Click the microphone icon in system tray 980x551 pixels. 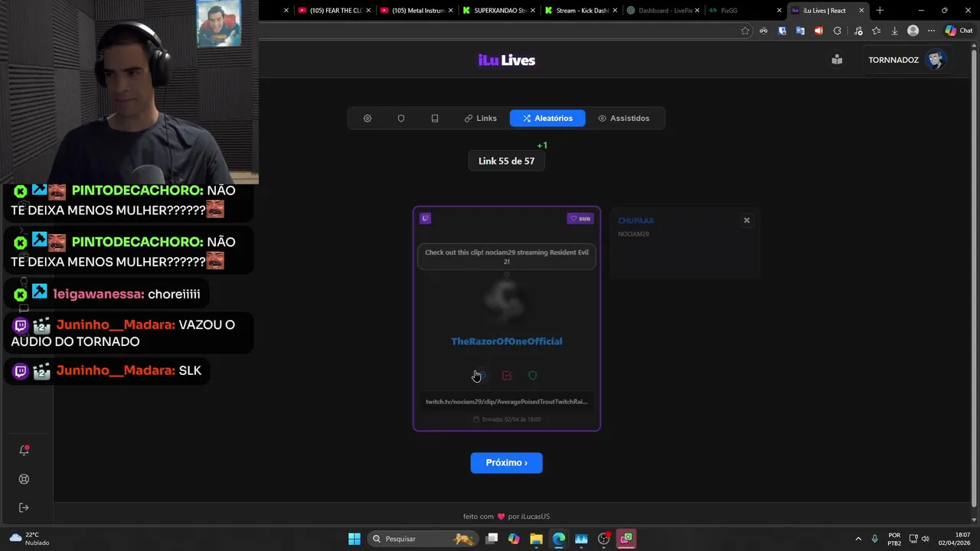pyautogui.click(x=874, y=539)
